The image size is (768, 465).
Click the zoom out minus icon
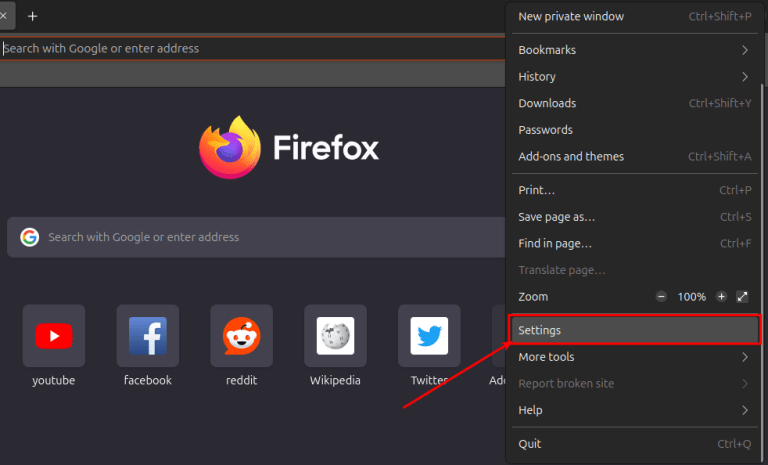[x=661, y=297]
